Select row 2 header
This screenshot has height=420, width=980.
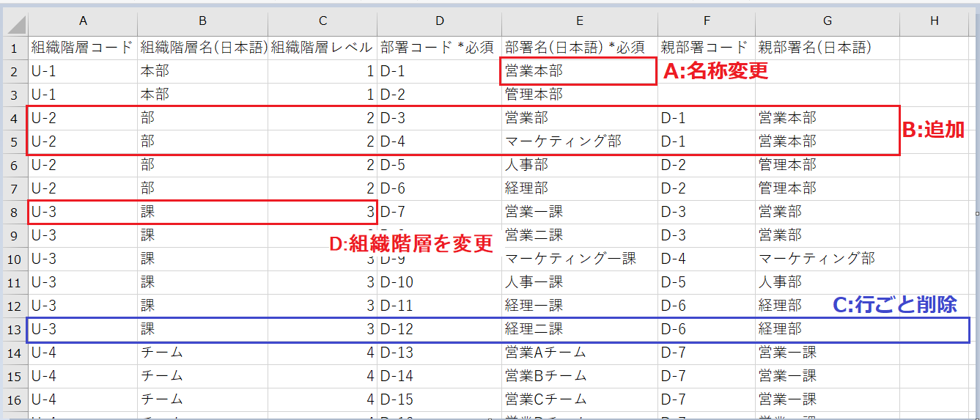(15, 71)
